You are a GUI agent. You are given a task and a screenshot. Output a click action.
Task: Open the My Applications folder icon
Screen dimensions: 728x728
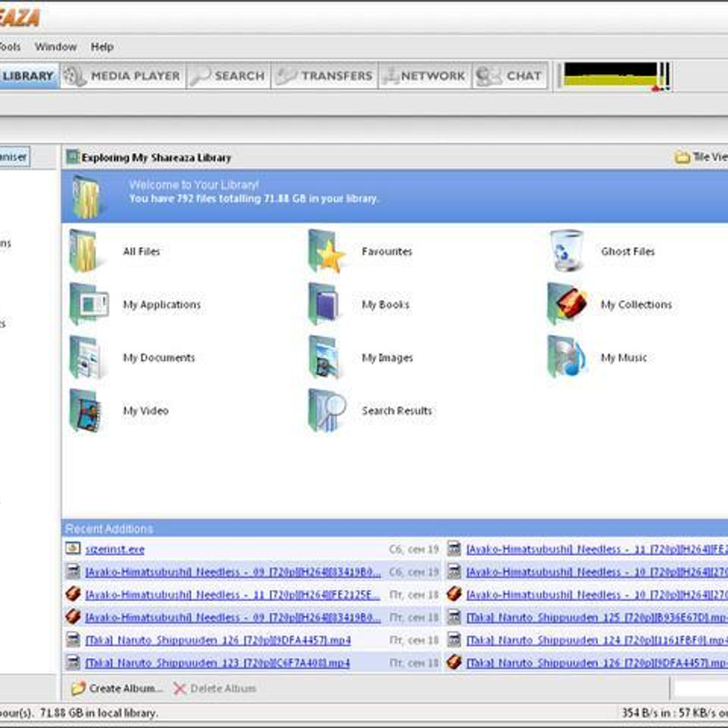click(x=88, y=304)
